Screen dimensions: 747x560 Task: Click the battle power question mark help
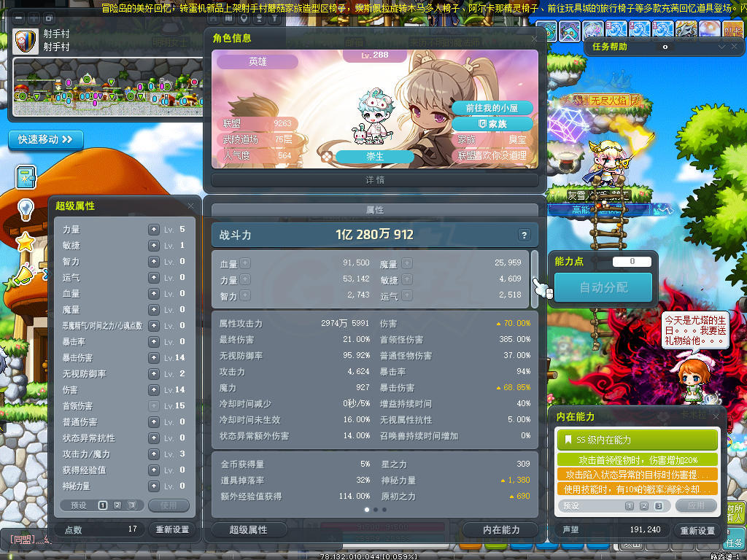click(x=524, y=235)
